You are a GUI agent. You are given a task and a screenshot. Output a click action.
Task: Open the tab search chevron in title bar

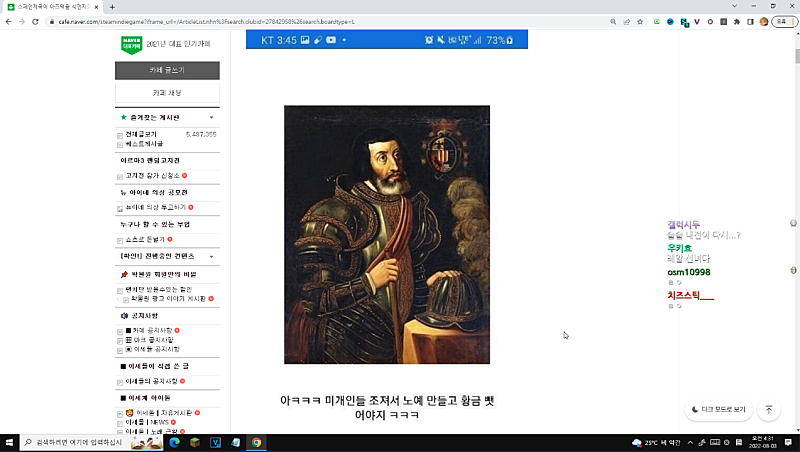(734, 6)
